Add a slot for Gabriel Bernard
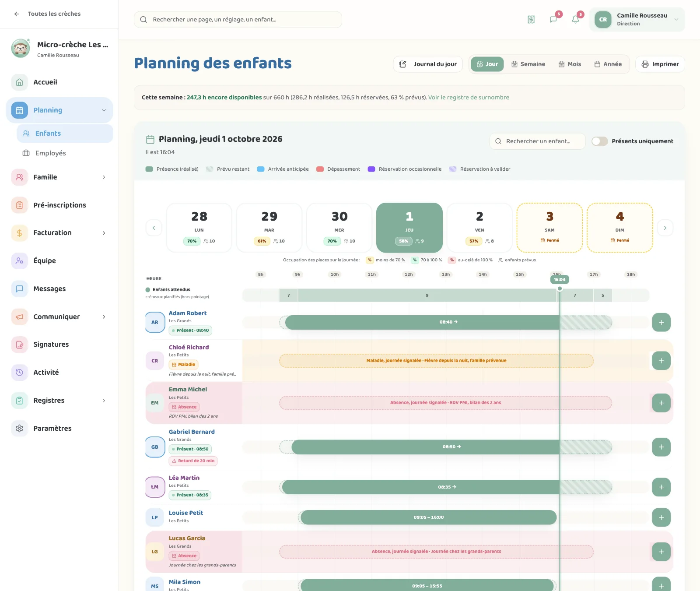Viewport: 700px width, 591px height. [x=661, y=447]
